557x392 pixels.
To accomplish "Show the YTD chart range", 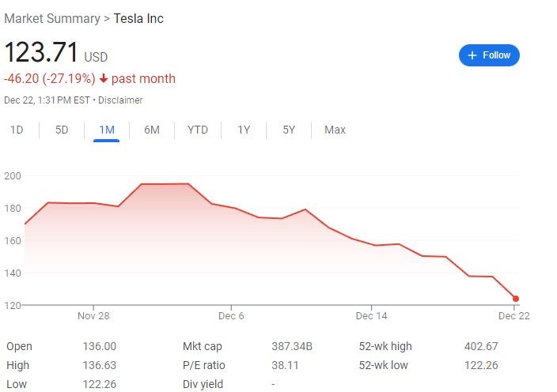I will pyautogui.click(x=198, y=130).
